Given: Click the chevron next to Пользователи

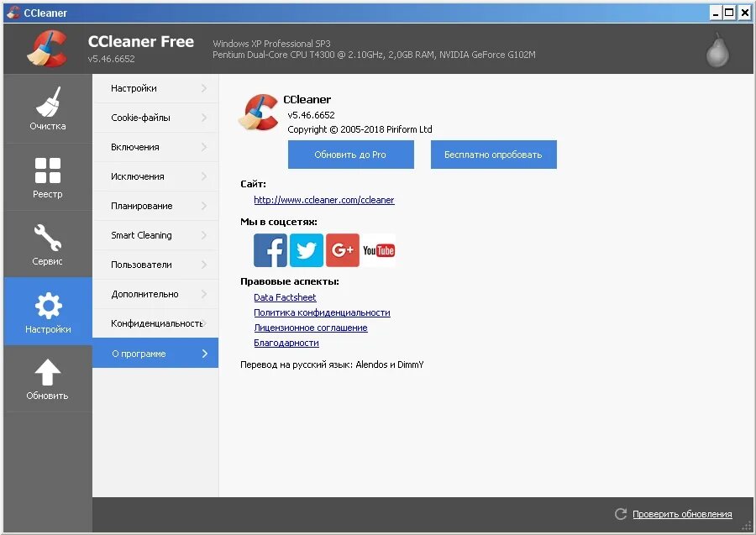Looking at the screenshot, I should point(204,265).
